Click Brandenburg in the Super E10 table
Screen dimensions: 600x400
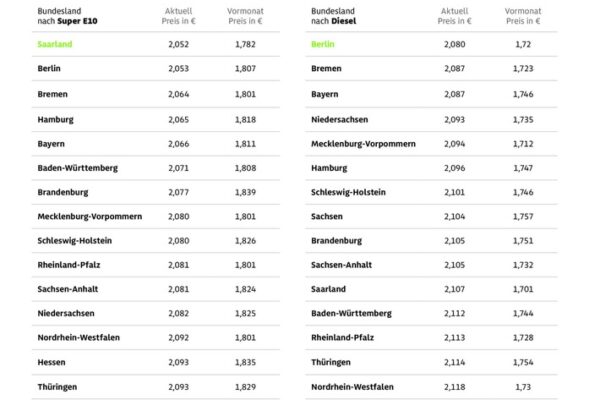click(x=63, y=192)
